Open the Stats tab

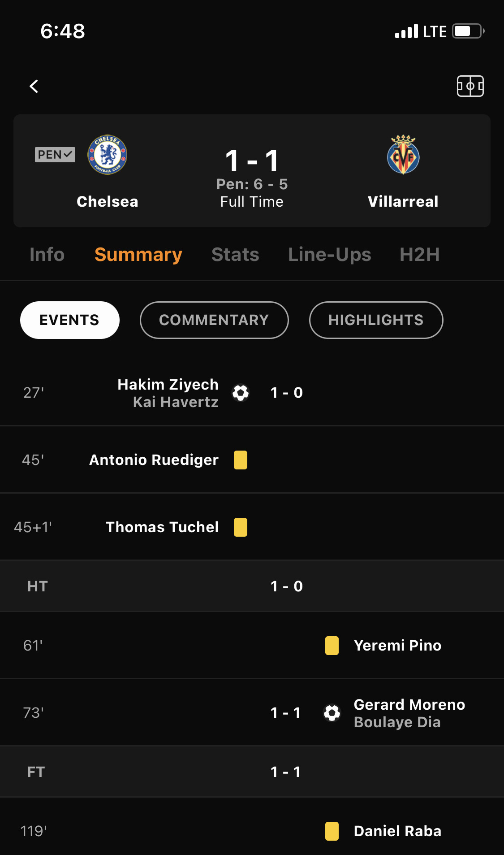point(235,255)
